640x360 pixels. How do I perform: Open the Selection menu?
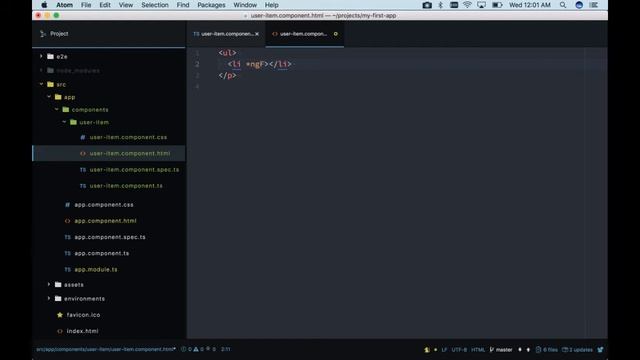155,5
